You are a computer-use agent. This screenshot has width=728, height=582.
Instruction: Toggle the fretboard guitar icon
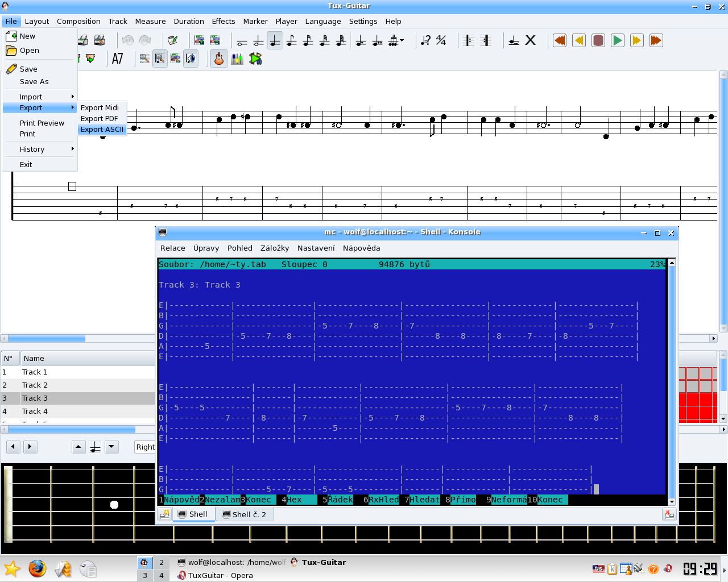pyautogui.click(x=219, y=59)
